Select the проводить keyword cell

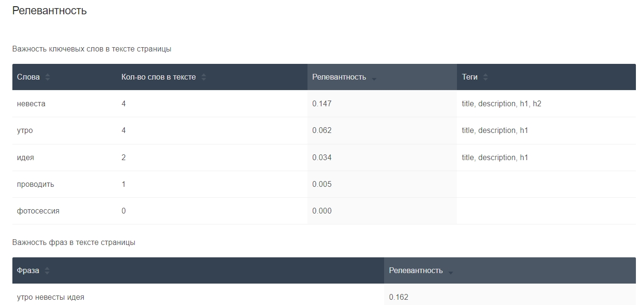pos(36,184)
